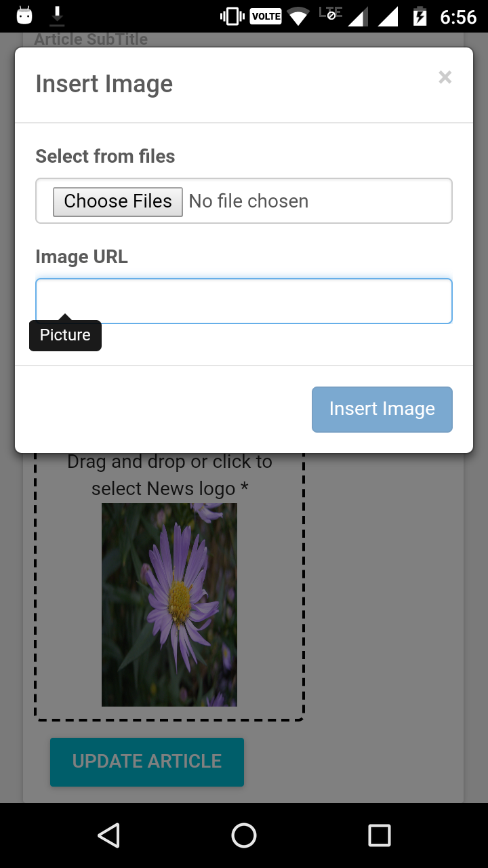Tap the download notification icon
The width and height of the screenshot is (488, 868).
(x=57, y=15)
